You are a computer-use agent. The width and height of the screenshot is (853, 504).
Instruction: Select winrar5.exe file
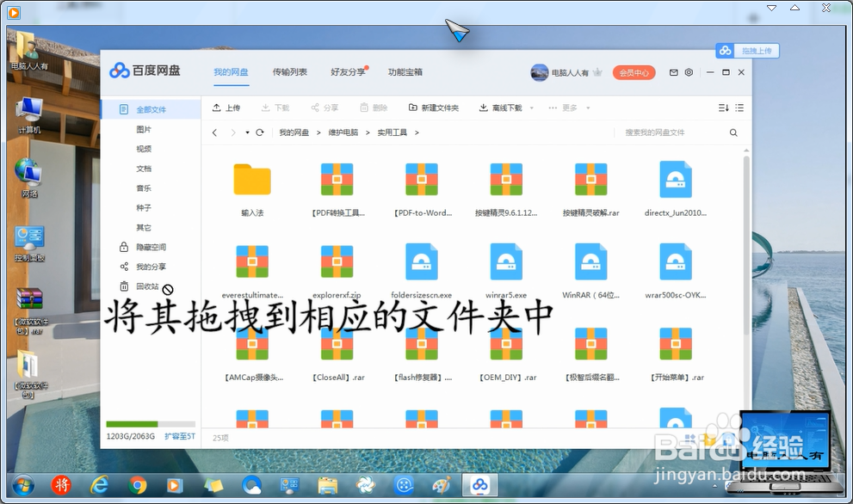(506, 261)
